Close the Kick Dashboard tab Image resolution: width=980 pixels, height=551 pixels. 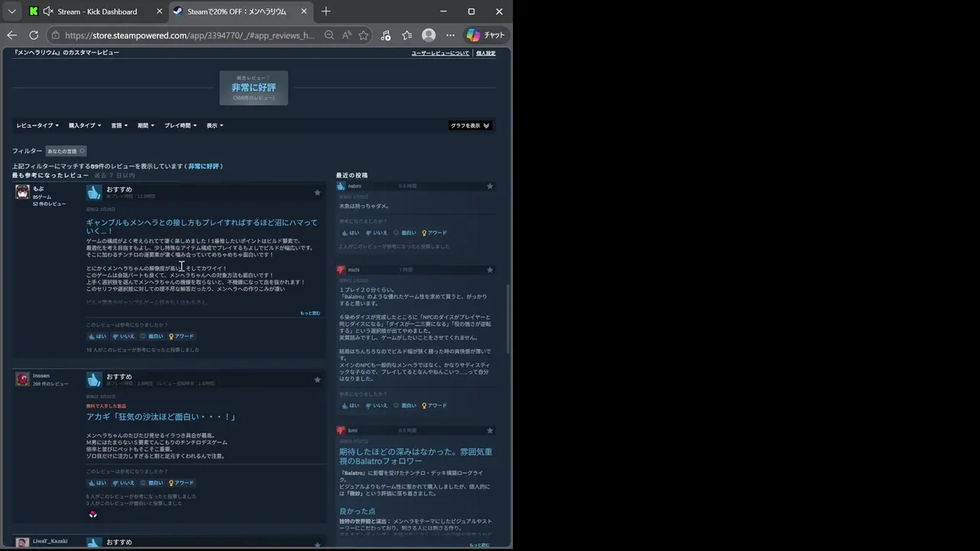click(x=159, y=11)
